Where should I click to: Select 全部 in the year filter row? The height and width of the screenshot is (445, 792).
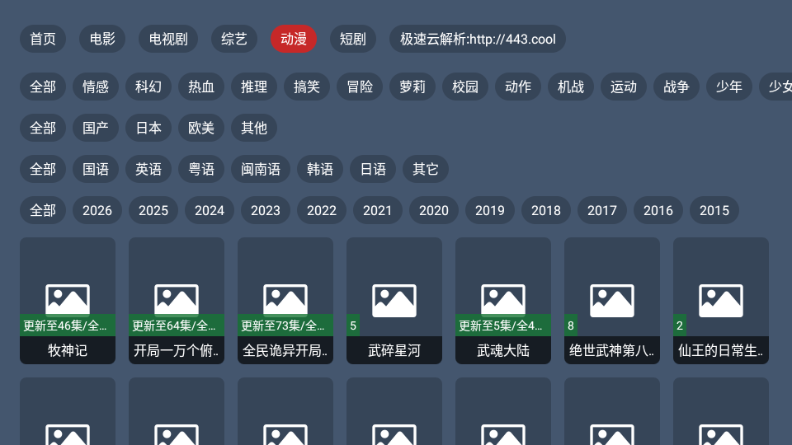coord(43,210)
